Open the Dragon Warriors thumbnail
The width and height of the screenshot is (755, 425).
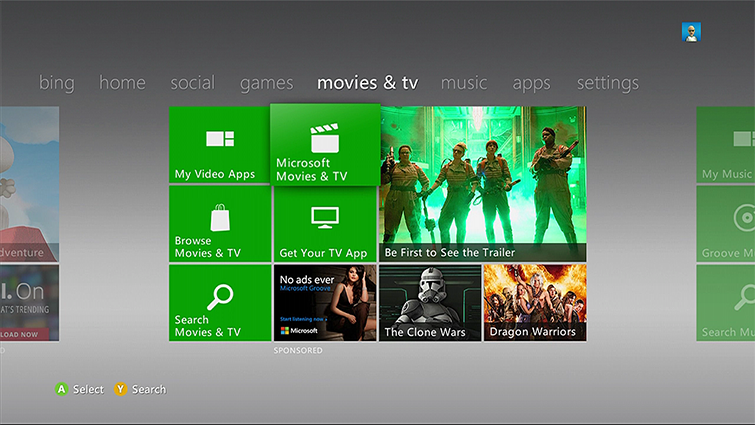(x=535, y=303)
